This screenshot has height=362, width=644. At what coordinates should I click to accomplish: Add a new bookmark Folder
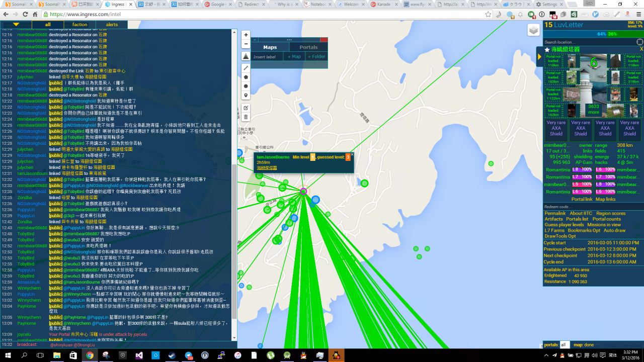pos(316,57)
